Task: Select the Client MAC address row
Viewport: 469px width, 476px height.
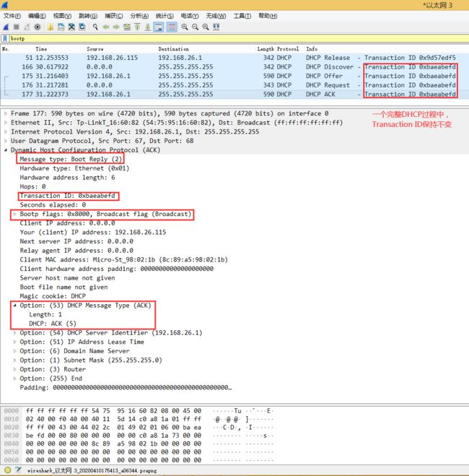Action: (123, 259)
